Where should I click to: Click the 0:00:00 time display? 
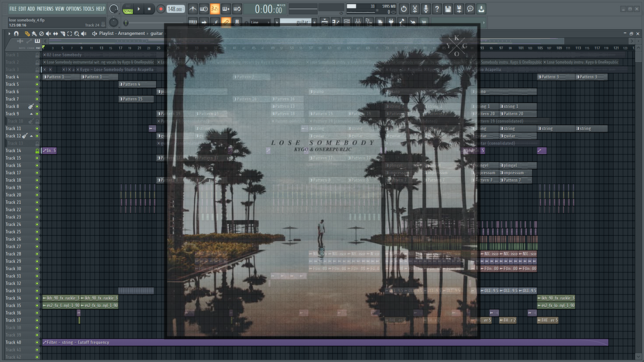[x=269, y=9]
